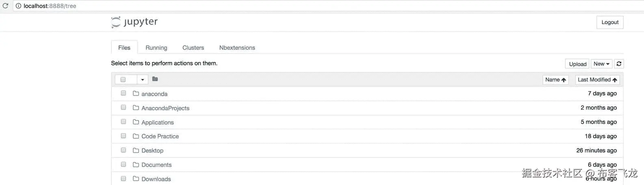Viewport: 644px width, 185px height.
Task: Switch to the Running tab
Action: [x=156, y=47]
